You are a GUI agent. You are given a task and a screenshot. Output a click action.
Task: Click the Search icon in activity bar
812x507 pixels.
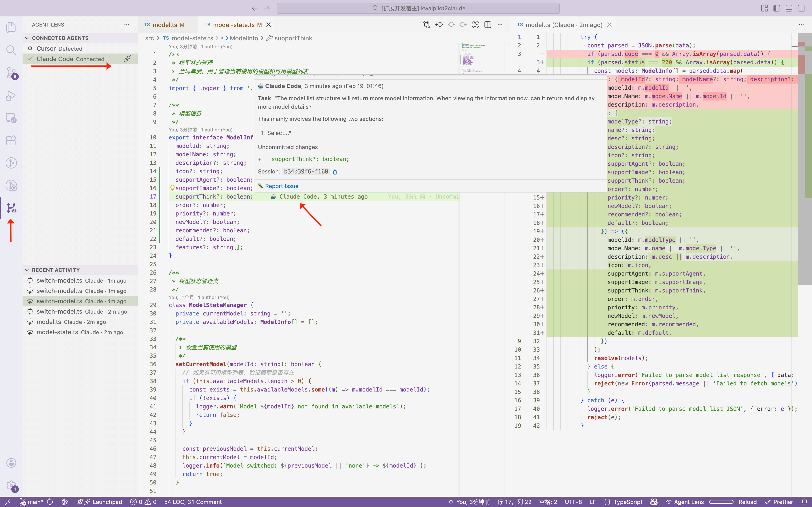(x=11, y=50)
